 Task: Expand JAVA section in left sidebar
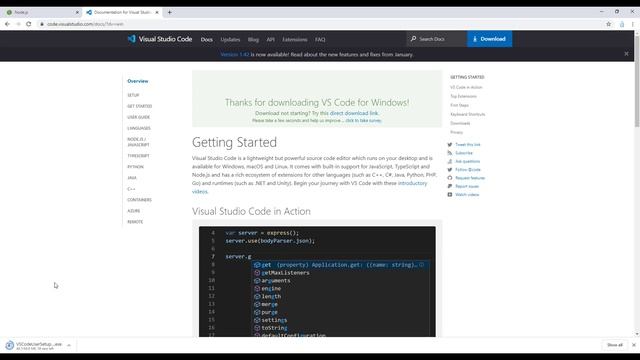tap(132, 178)
